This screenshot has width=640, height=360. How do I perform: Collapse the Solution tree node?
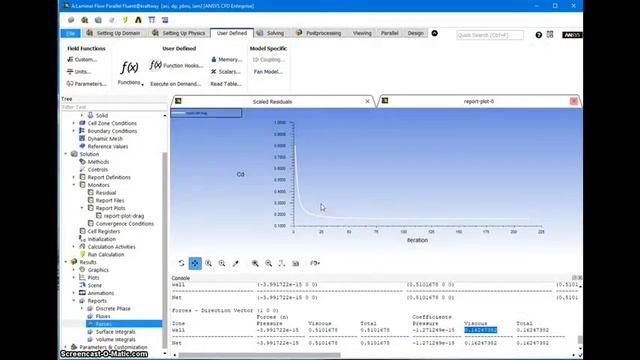[66, 154]
